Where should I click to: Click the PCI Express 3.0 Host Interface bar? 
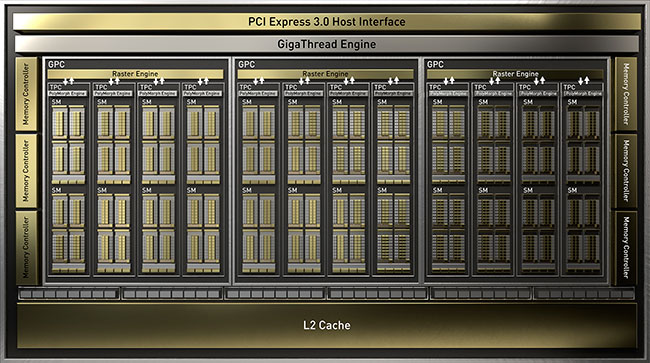327,22
